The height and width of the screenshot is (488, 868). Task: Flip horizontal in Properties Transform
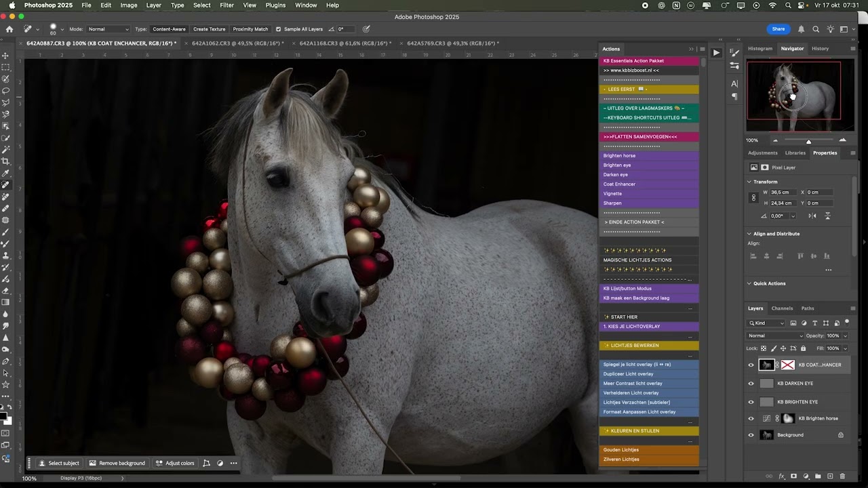[x=812, y=216]
